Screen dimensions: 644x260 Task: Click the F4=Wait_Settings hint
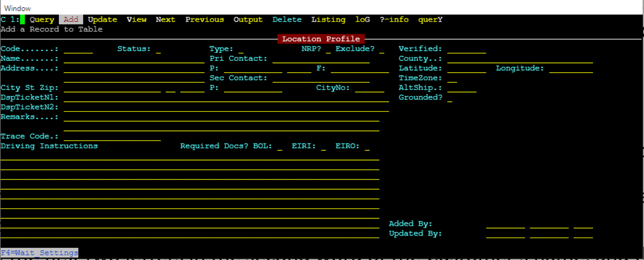tap(40, 253)
